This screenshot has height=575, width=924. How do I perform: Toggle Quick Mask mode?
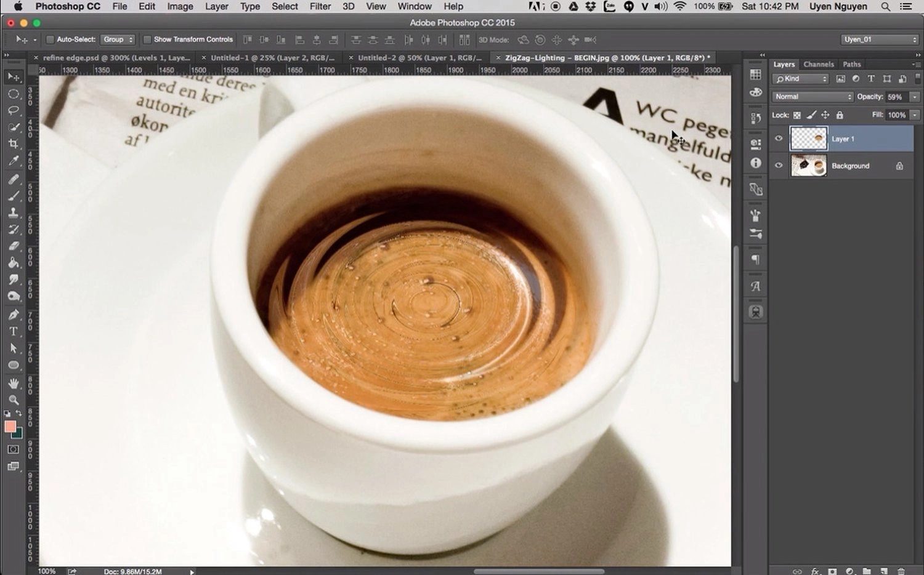[13, 449]
